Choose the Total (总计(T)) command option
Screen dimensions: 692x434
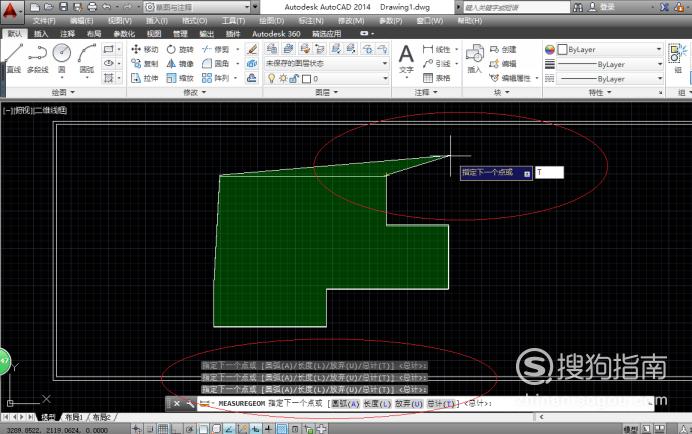click(x=441, y=404)
